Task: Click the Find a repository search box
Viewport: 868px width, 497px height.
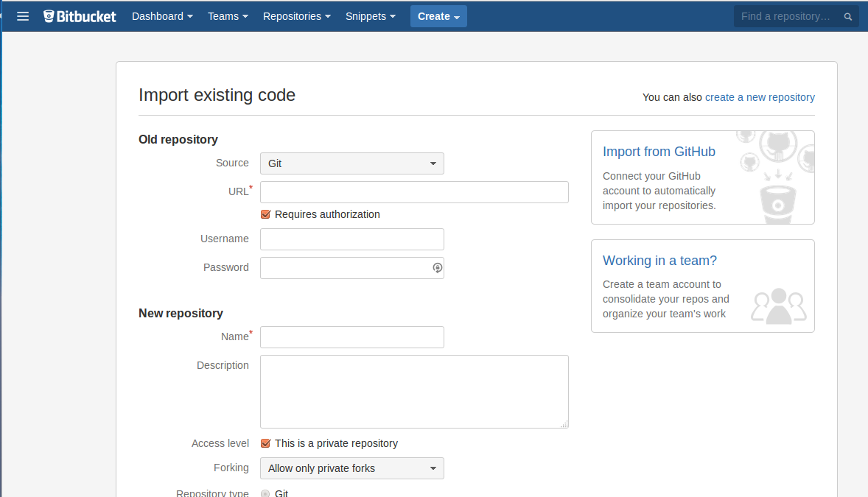Action: 796,17
